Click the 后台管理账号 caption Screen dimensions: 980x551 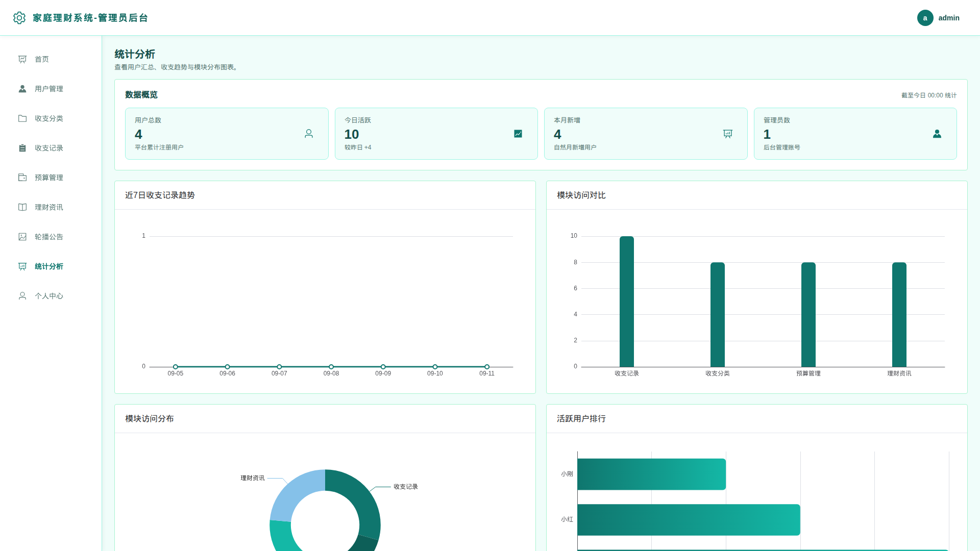click(x=782, y=147)
